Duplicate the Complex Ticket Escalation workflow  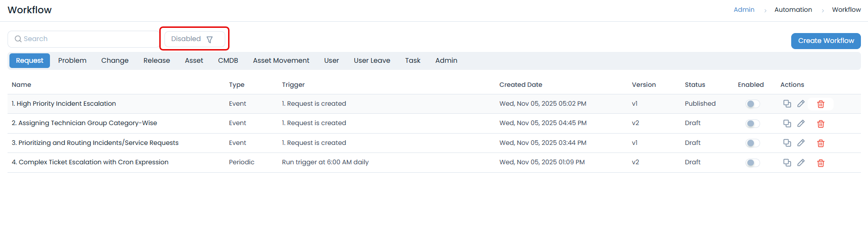[787, 163]
